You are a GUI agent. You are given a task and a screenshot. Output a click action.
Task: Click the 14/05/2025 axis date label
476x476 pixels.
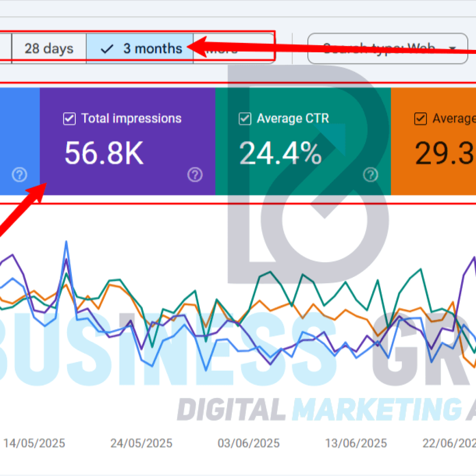click(x=34, y=443)
